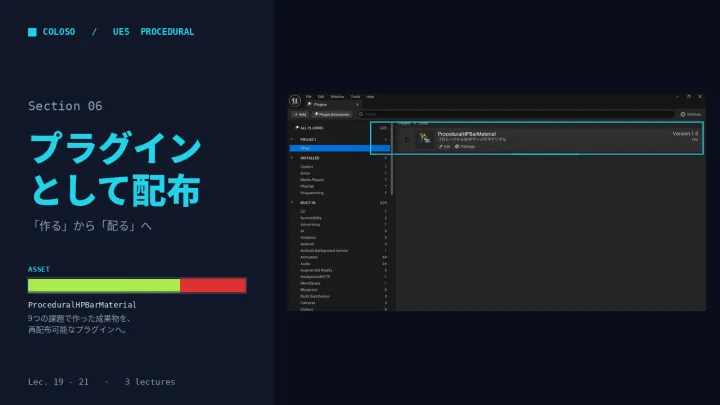Select the Cameras category

(340, 303)
